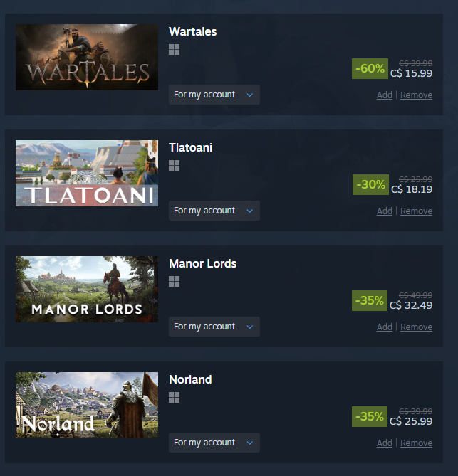Click the Windows platform icon under Wartales
Screen dimensions: 458x476
tap(174, 50)
